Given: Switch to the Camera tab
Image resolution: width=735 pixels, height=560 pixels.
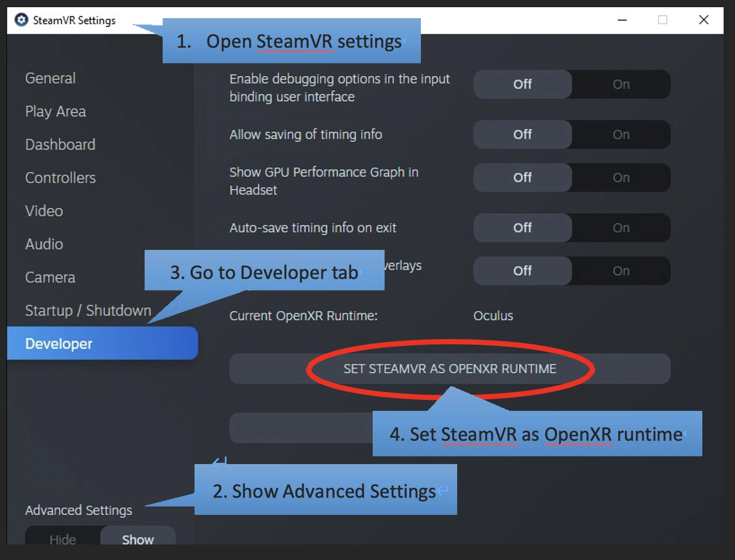Looking at the screenshot, I should [50, 277].
